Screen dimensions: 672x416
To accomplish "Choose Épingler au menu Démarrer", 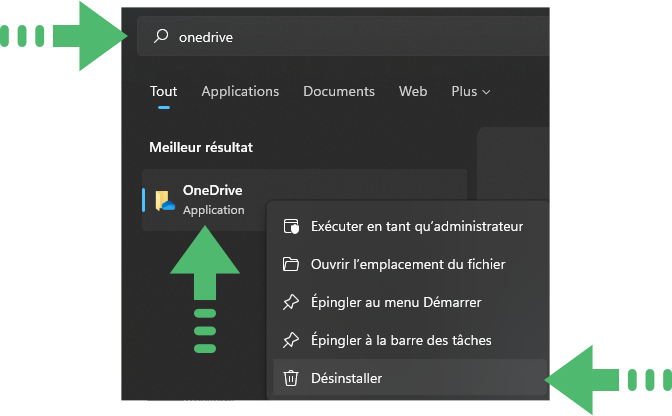I will pyautogui.click(x=409, y=302).
